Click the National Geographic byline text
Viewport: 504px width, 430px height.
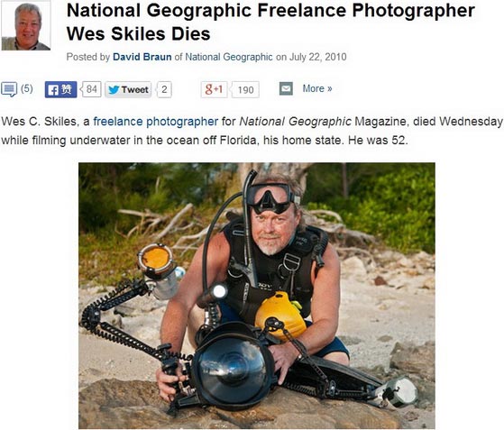point(229,57)
